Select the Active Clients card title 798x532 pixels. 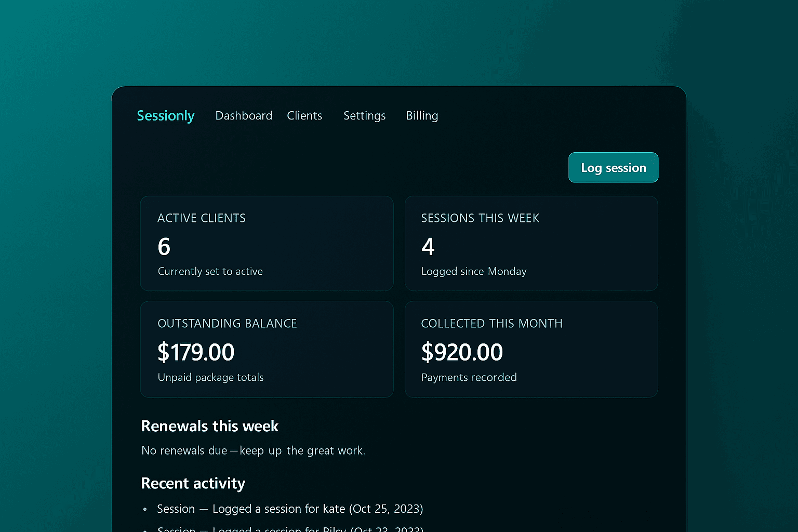tap(202, 218)
